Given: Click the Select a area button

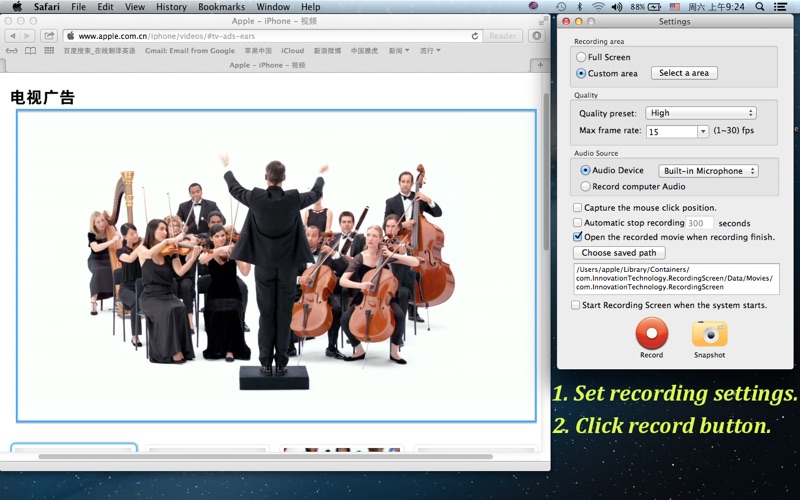Looking at the screenshot, I should (684, 73).
